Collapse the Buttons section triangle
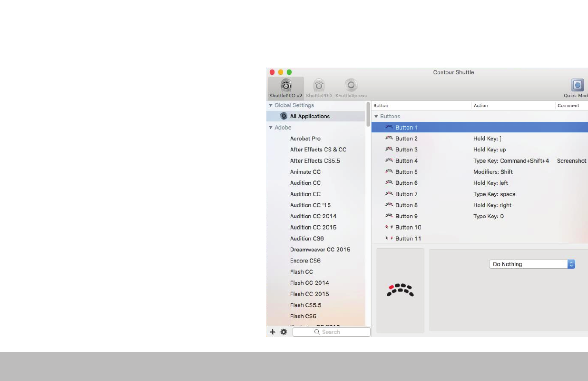This screenshot has width=588, height=381. pyautogui.click(x=376, y=116)
